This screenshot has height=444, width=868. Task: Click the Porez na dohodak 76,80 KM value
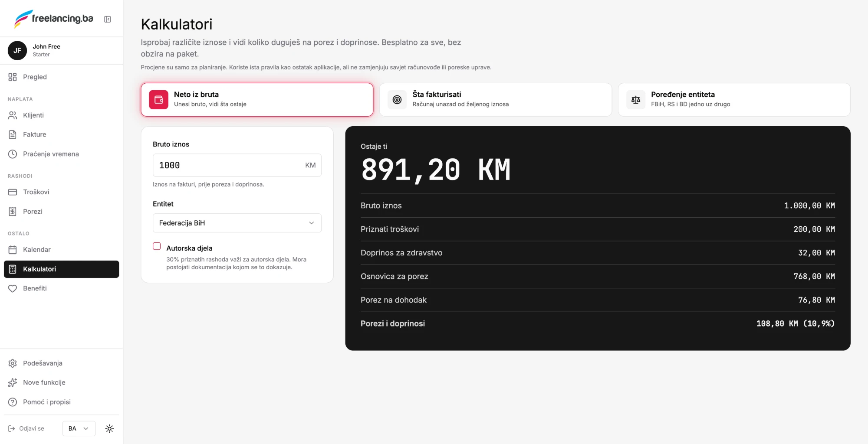[816, 300]
